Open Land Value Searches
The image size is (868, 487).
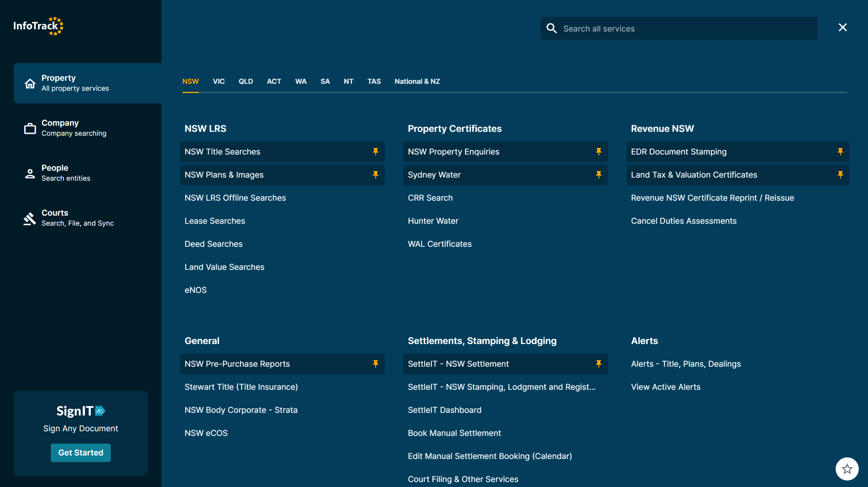coord(224,267)
